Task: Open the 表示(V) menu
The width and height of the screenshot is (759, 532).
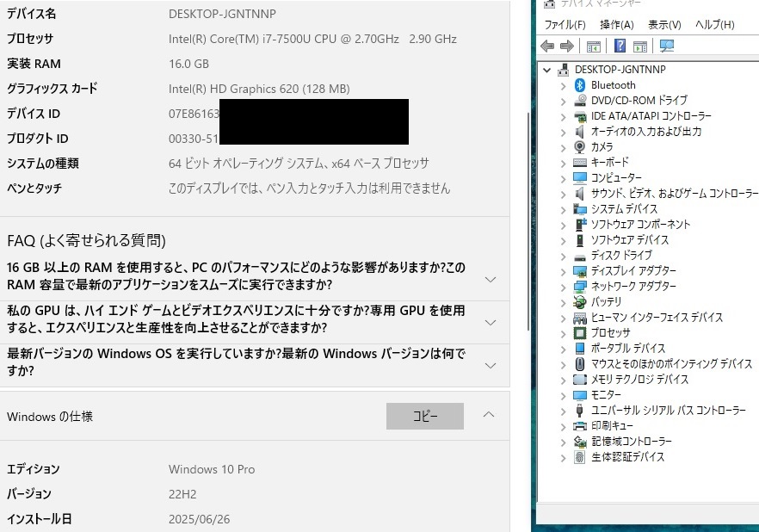Action: 664,25
